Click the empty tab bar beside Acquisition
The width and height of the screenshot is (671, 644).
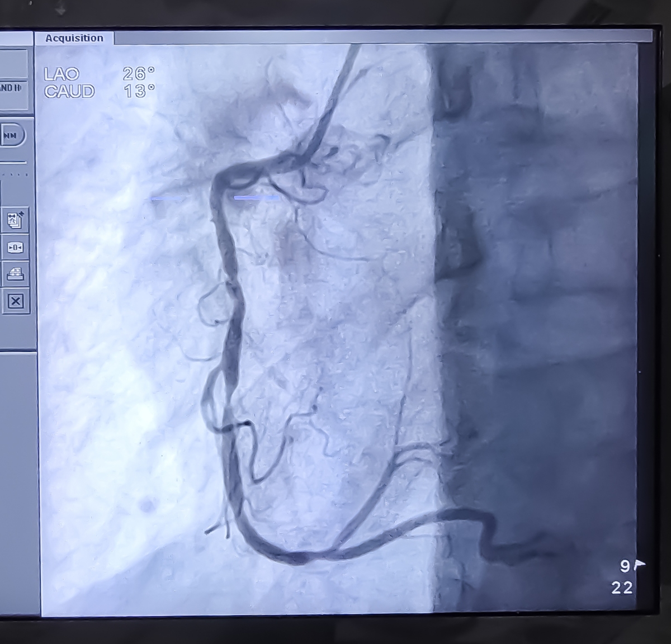[380, 37]
